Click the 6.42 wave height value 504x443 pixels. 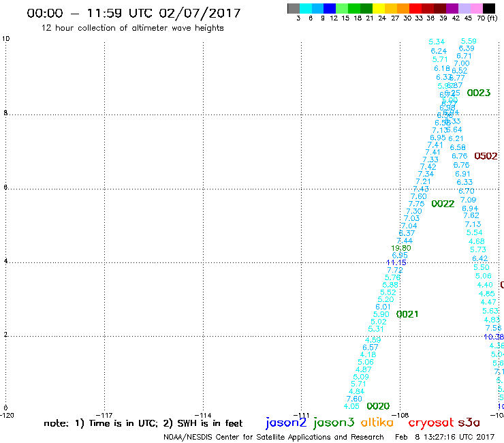tap(479, 259)
